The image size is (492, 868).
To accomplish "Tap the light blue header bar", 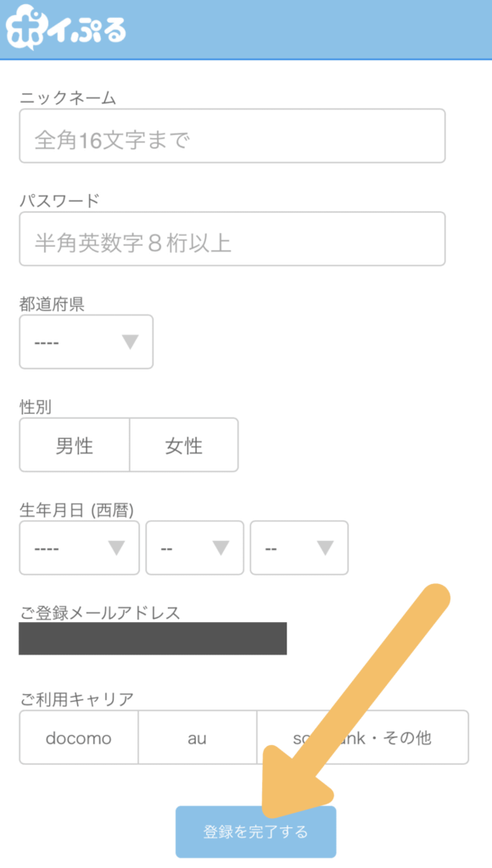I will pyautogui.click(x=246, y=30).
